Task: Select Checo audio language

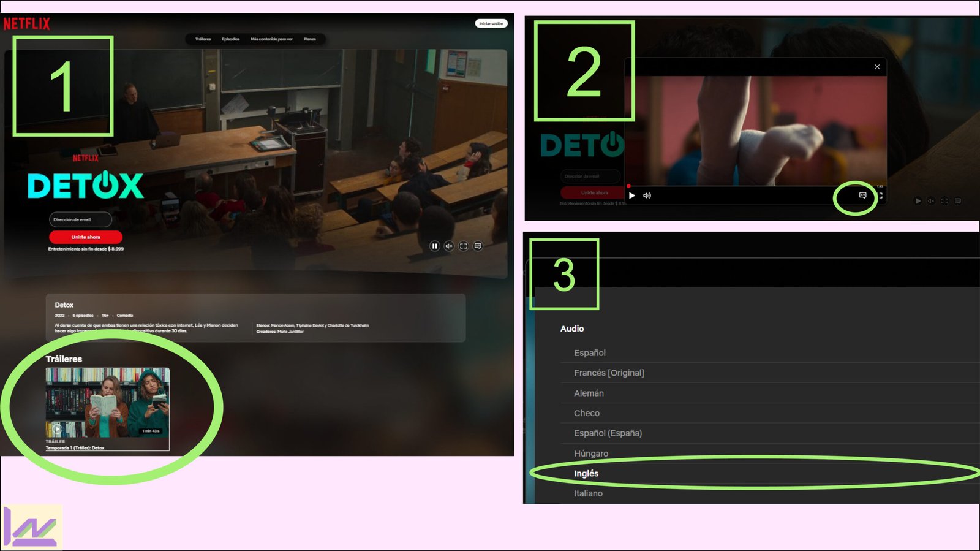Action: click(x=770, y=413)
